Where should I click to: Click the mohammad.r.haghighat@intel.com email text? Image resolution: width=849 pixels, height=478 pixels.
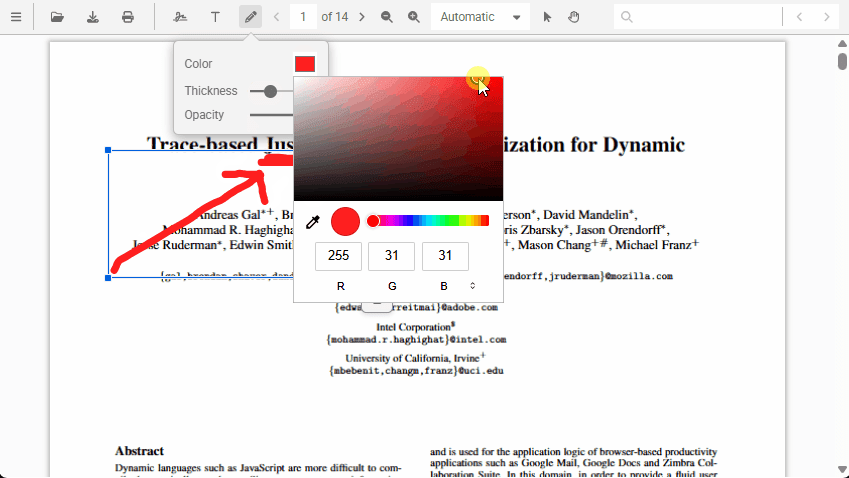[x=416, y=340]
